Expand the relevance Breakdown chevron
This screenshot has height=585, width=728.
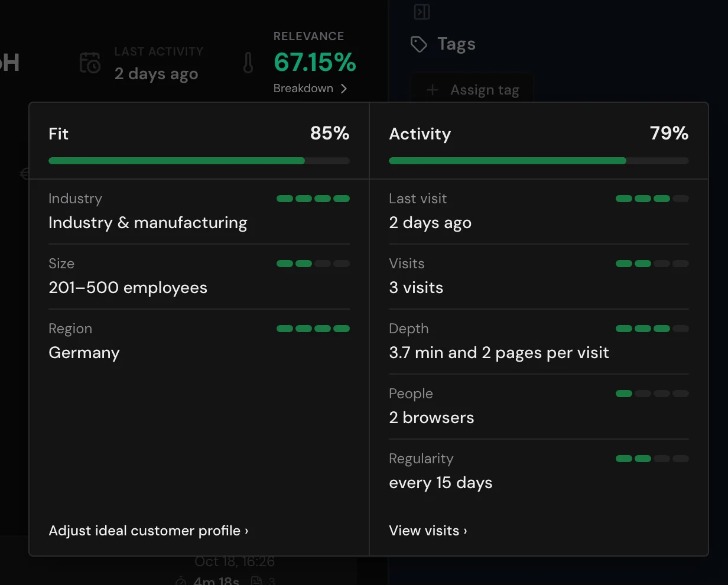point(344,89)
